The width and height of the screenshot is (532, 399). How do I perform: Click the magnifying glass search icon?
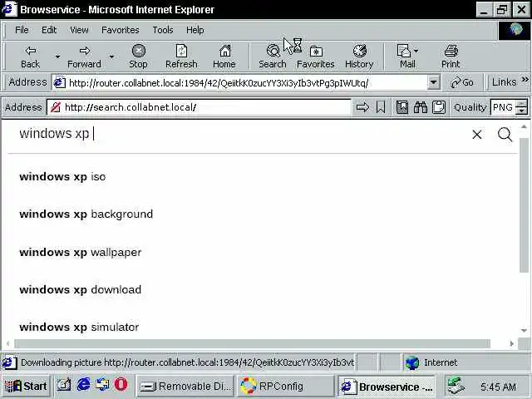coord(505,135)
